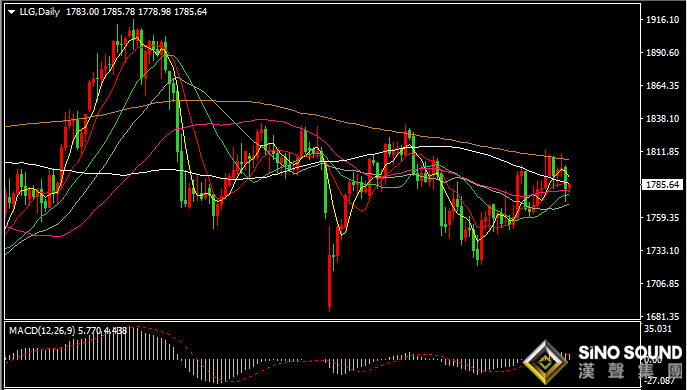Click the 1733.10 price axis label
The image size is (687, 390).
662,251
